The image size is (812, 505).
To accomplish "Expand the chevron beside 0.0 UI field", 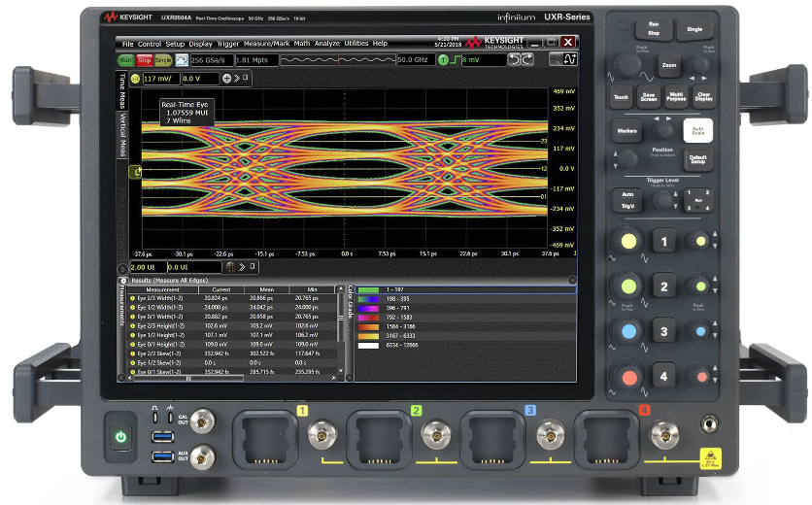I will pyautogui.click(x=241, y=266).
